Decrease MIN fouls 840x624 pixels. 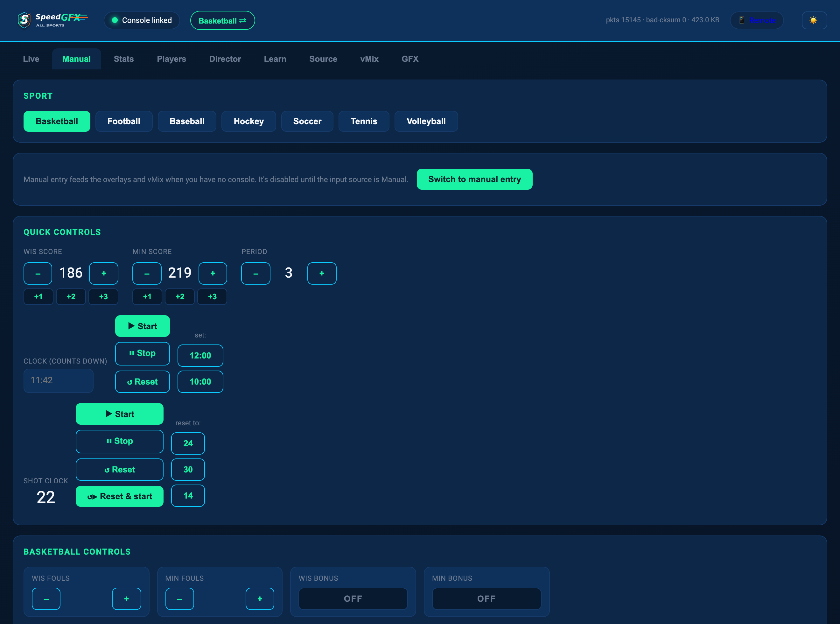tap(180, 599)
